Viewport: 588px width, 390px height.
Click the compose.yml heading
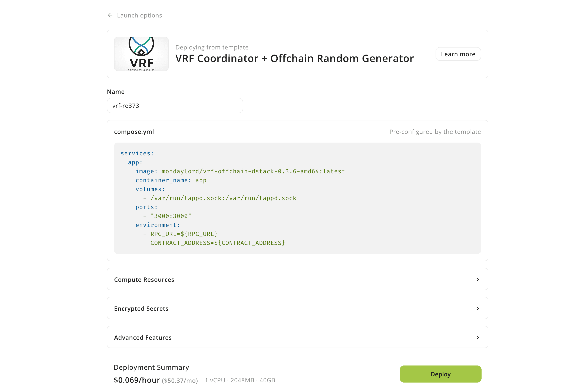(x=134, y=132)
